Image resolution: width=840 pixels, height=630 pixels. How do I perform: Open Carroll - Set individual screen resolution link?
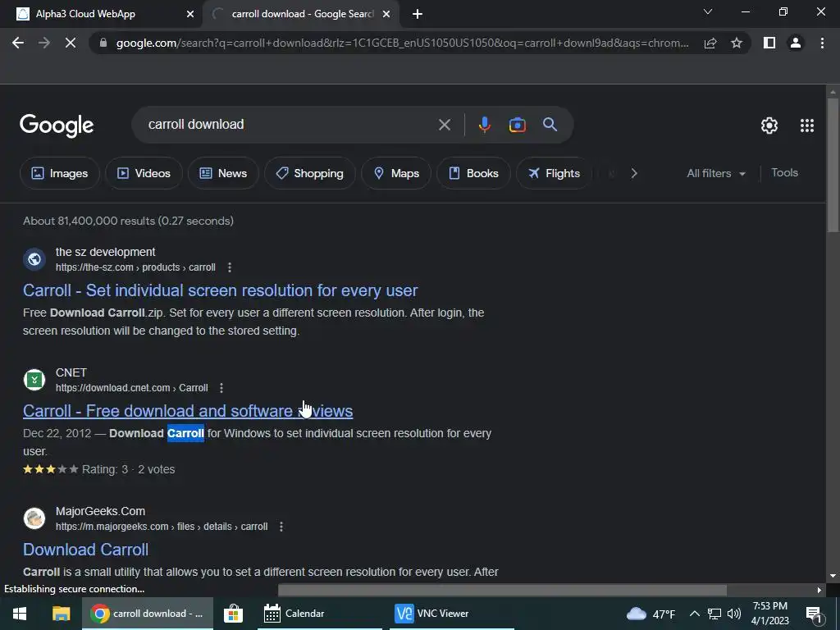pos(220,290)
